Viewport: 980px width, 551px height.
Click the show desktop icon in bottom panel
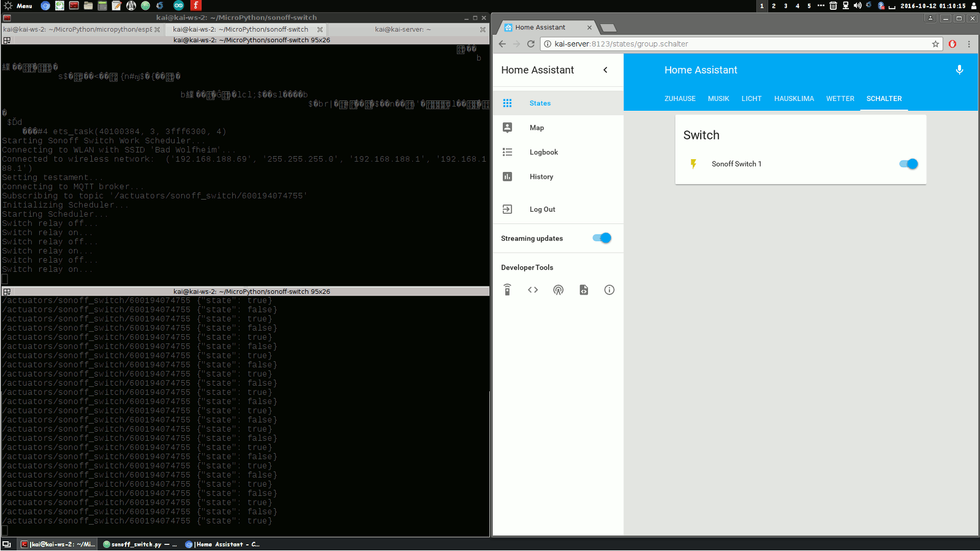point(7,544)
